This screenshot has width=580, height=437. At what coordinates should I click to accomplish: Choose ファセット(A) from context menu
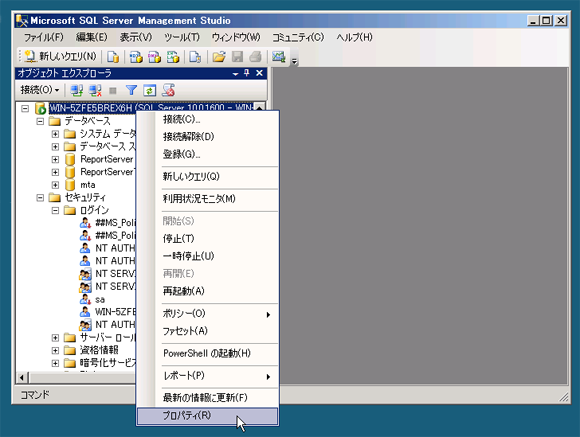(x=208, y=331)
